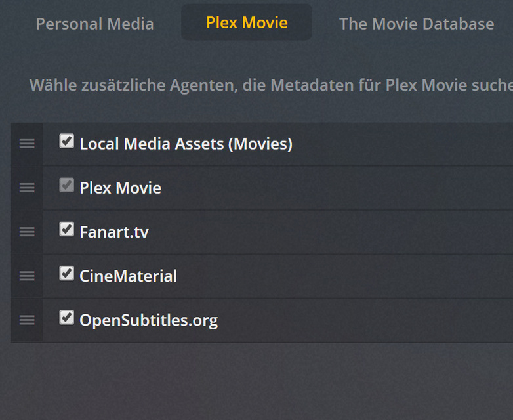The width and height of the screenshot is (513, 420).
Task: Grab the drag handle for Local Media Assets
Action: coord(27,144)
